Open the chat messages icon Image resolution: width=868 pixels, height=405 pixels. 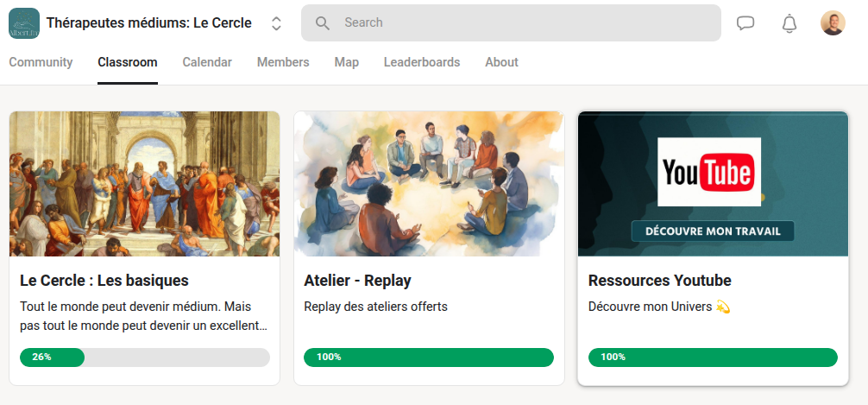point(745,23)
